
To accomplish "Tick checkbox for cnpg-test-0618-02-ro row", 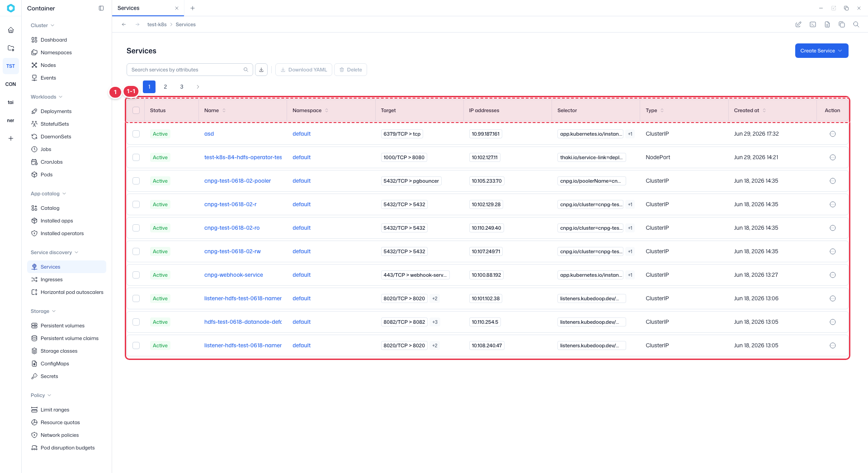I will (x=136, y=228).
